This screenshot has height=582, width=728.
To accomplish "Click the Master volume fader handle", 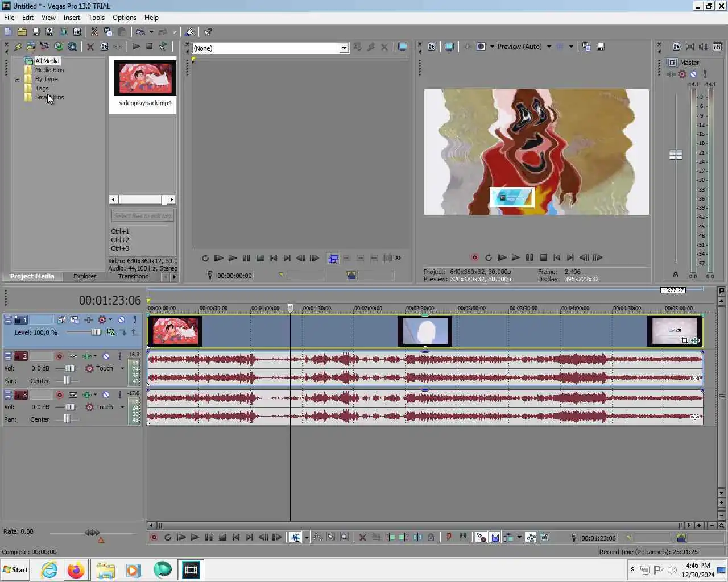I will [x=676, y=155].
